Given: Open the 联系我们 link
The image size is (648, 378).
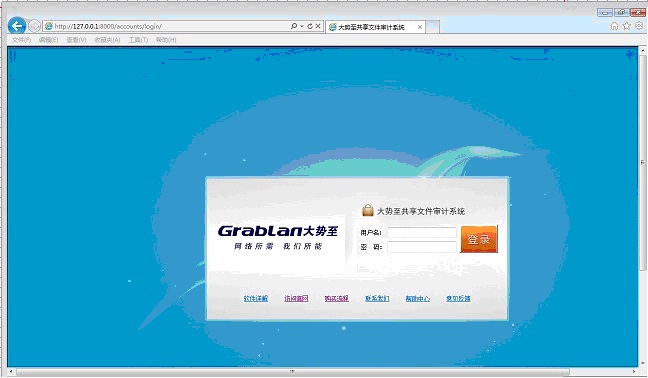Looking at the screenshot, I should (x=377, y=298).
